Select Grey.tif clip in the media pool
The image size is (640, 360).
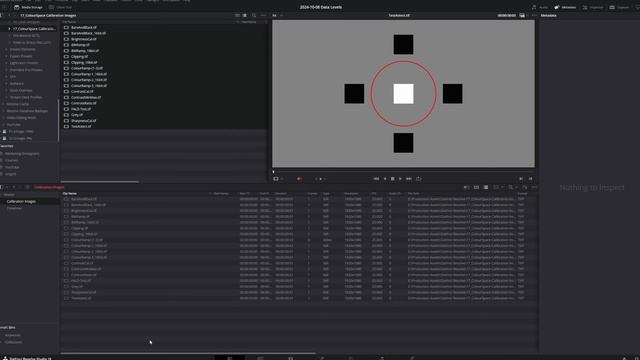(77, 287)
